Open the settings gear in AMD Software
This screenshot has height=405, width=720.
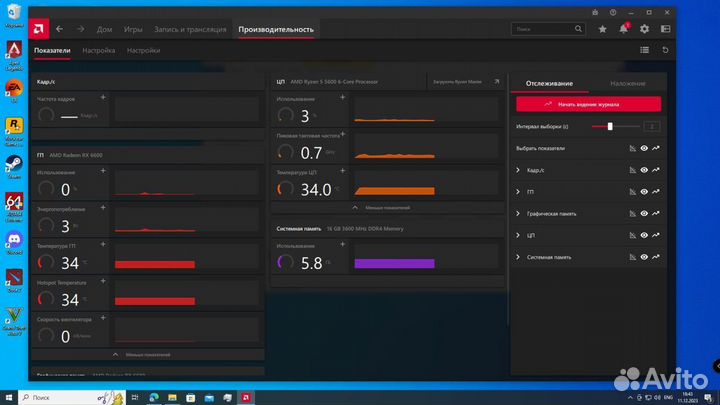(x=645, y=29)
